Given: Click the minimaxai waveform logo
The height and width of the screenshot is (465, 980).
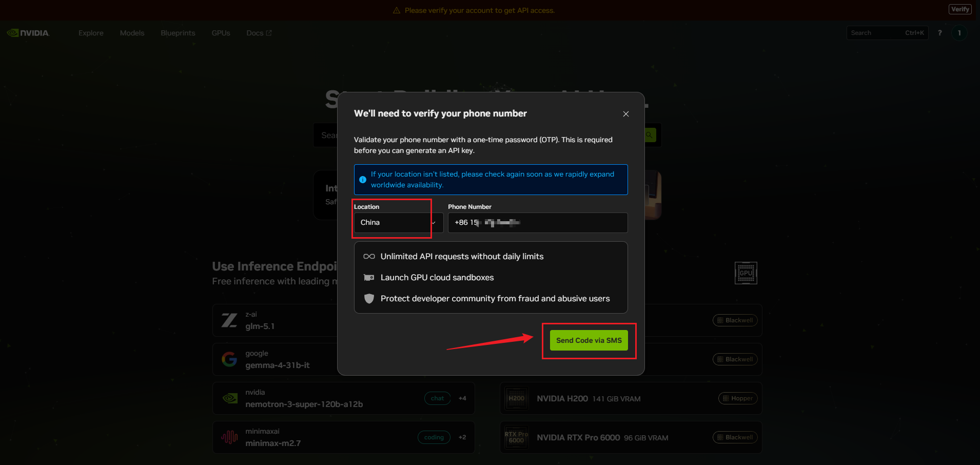Looking at the screenshot, I should [x=229, y=437].
